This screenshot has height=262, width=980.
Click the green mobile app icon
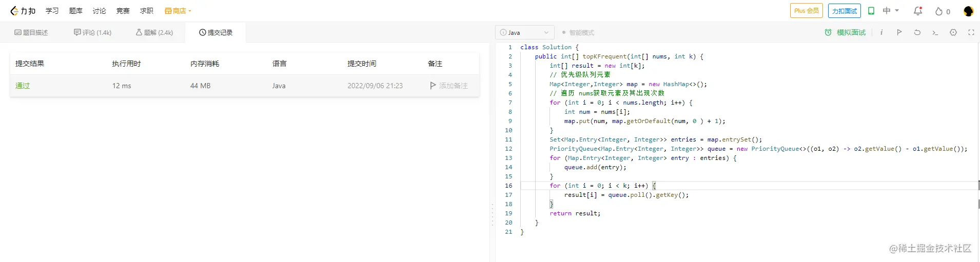tap(871, 11)
